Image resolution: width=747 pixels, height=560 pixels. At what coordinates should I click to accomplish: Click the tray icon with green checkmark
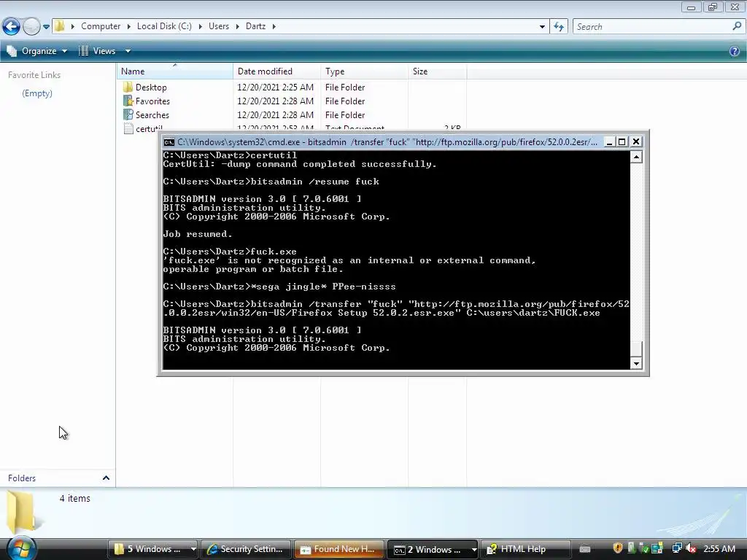[644, 548]
